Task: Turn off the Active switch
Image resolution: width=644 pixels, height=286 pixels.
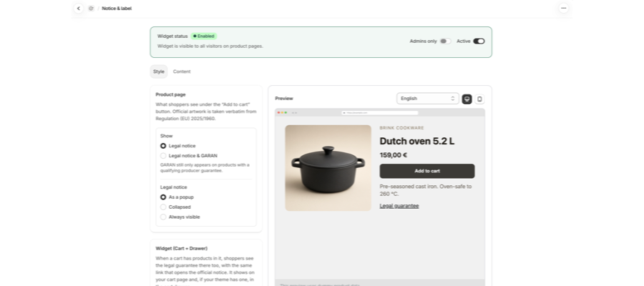Action: [x=479, y=41]
